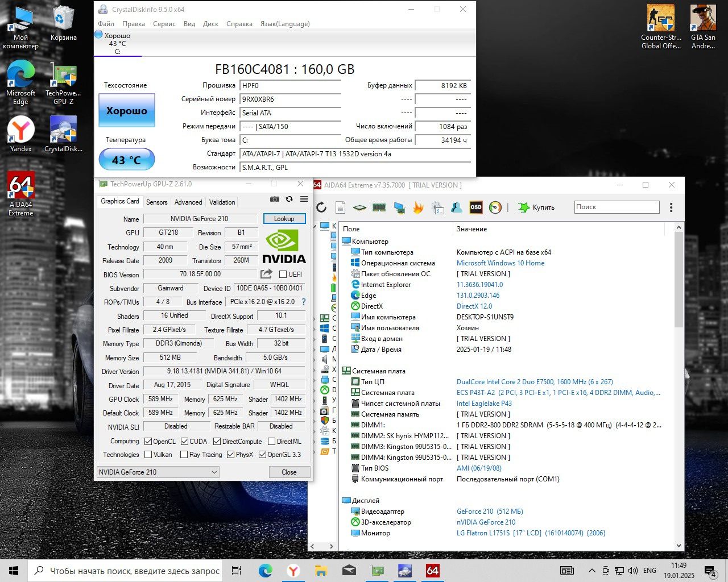The width and height of the screenshot is (728, 582).
Task: Show hidden system tray icons chevron
Action: 591,571
